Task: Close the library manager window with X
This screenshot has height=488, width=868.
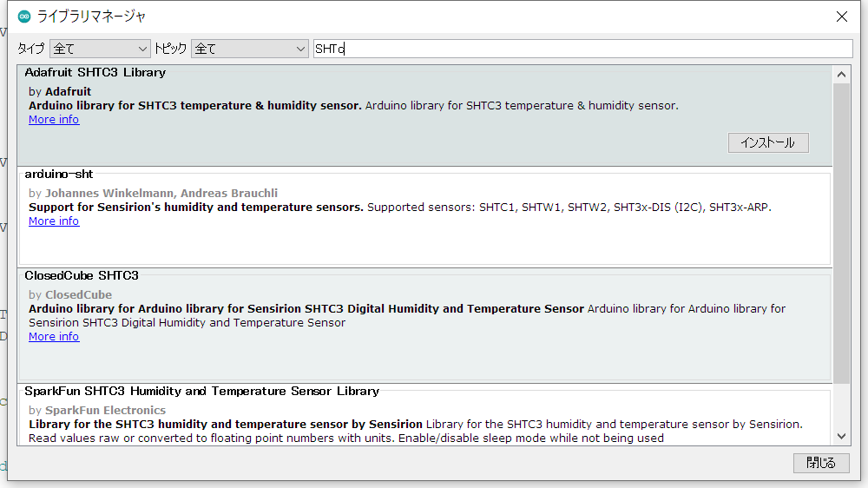Action: 841,16
